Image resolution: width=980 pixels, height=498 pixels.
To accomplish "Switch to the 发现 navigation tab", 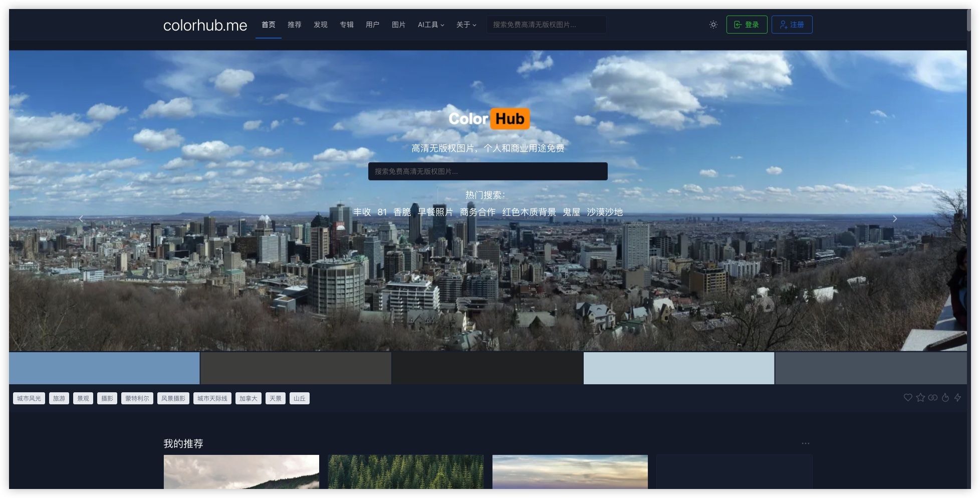I will coord(320,24).
